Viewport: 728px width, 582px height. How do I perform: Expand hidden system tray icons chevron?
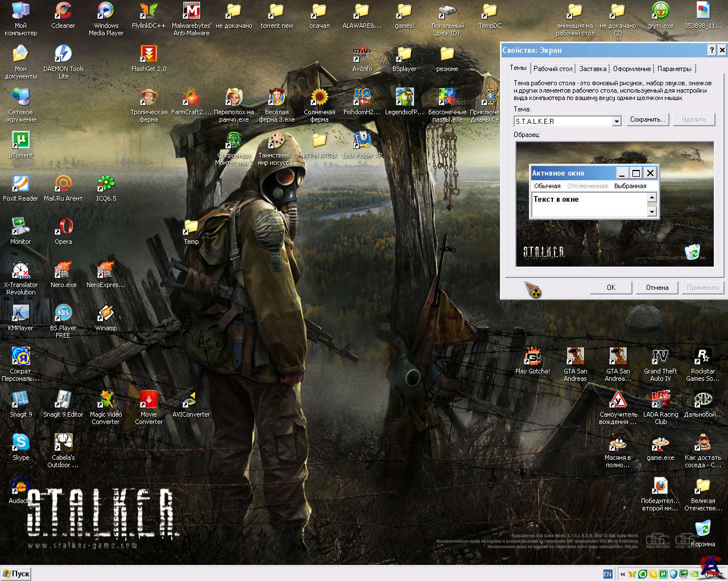click(x=623, y=574)
